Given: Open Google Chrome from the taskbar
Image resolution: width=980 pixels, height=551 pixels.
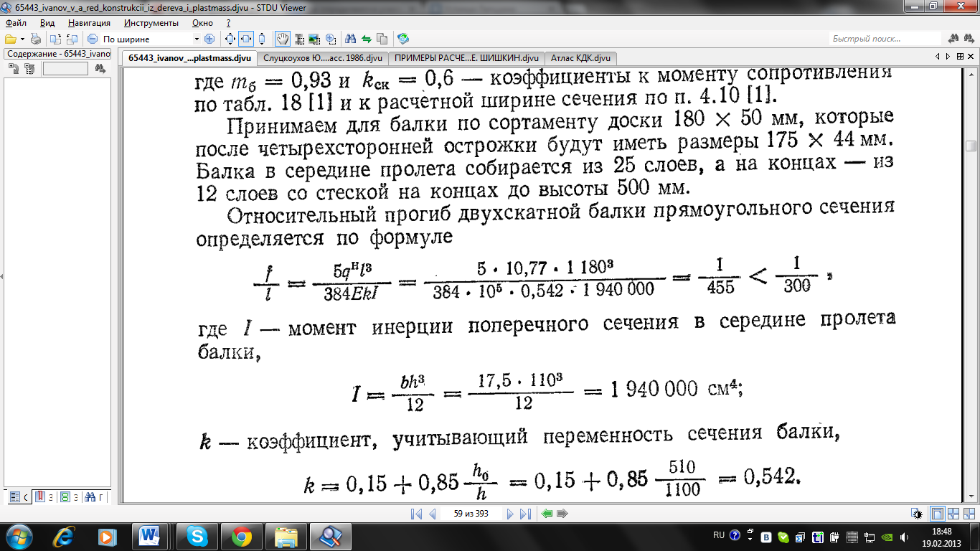Looking at the screenshot, I should pyautogui.click(x=241, y=536).
